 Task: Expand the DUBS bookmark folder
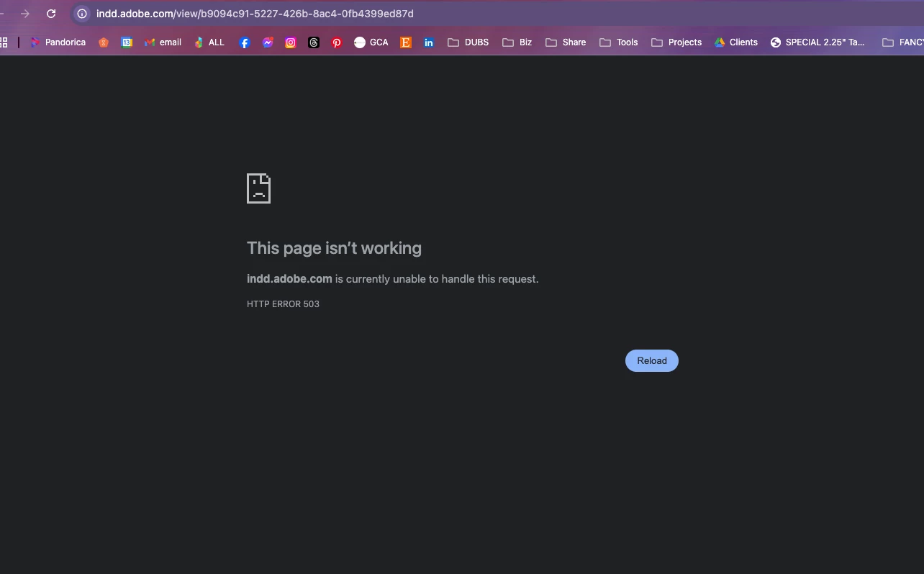(468, 42)
